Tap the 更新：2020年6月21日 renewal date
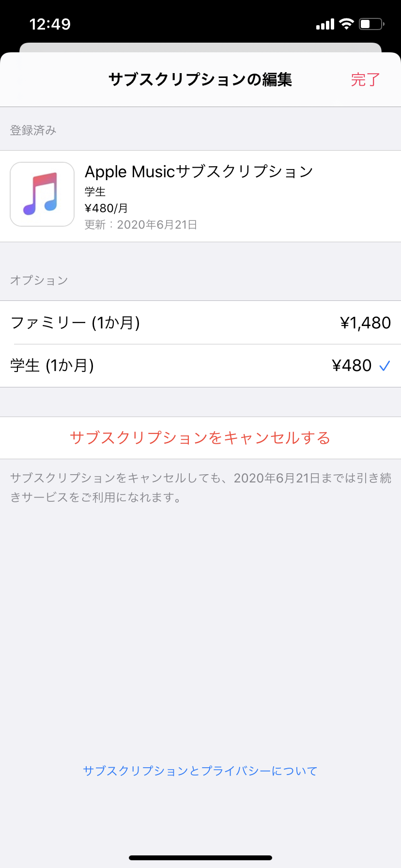 tap(141, 225)
